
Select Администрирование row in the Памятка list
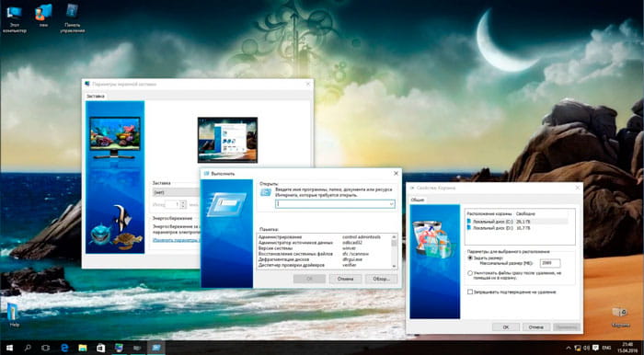click(324, 236)
